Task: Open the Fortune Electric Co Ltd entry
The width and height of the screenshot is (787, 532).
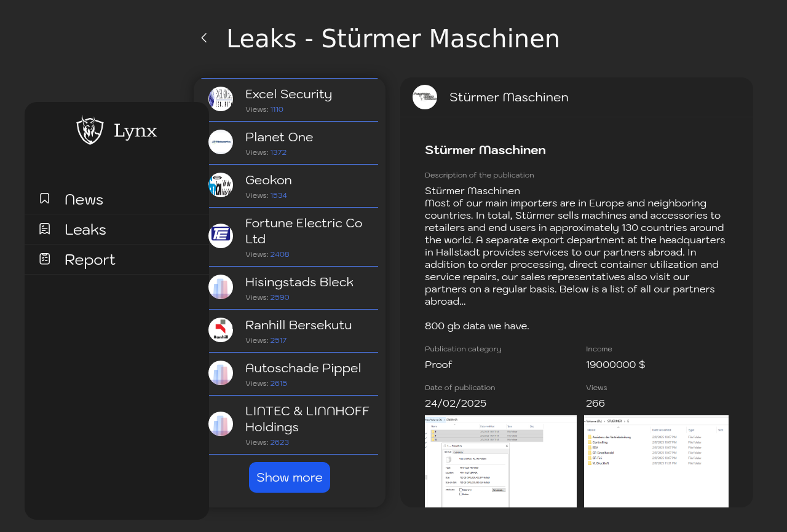Action: click(290, 237)
